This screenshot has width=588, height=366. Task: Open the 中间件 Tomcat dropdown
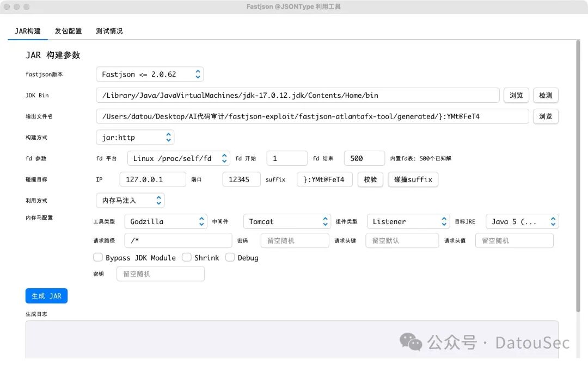287,221
